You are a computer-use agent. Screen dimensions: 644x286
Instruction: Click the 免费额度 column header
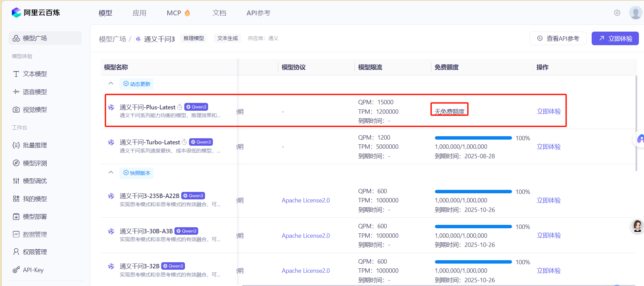pyautogui.click(x=447, y=67)
